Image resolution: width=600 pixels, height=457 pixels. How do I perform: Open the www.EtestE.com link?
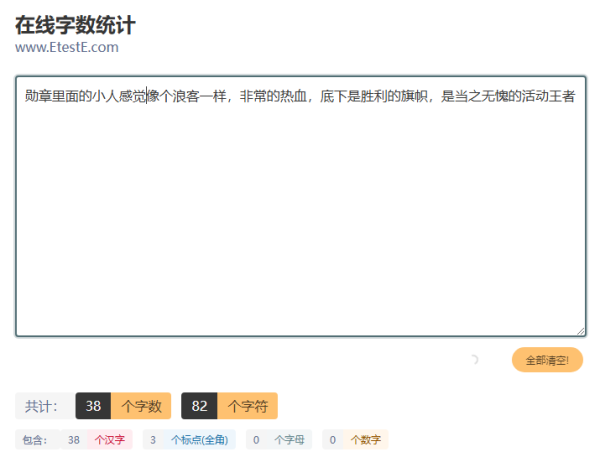point(67,47)
